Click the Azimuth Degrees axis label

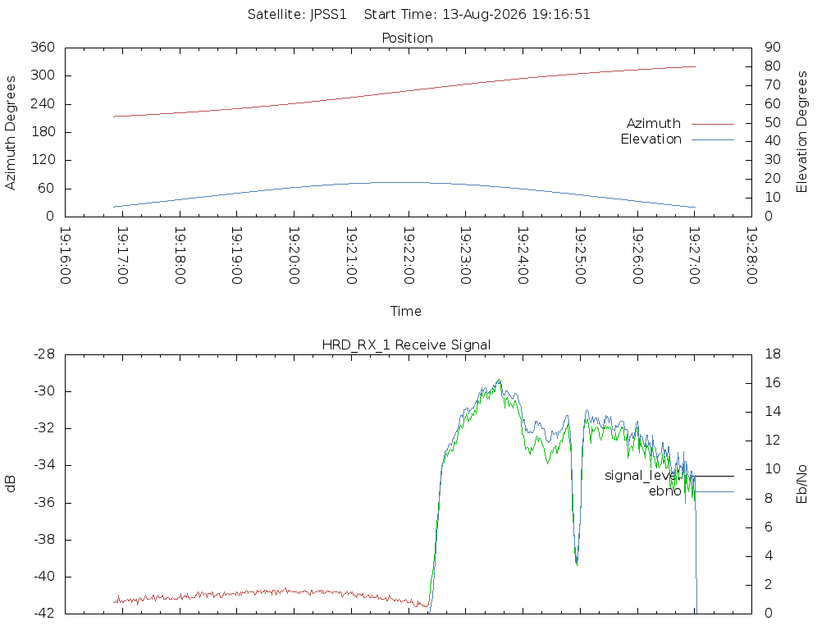(x=10, y=133)
